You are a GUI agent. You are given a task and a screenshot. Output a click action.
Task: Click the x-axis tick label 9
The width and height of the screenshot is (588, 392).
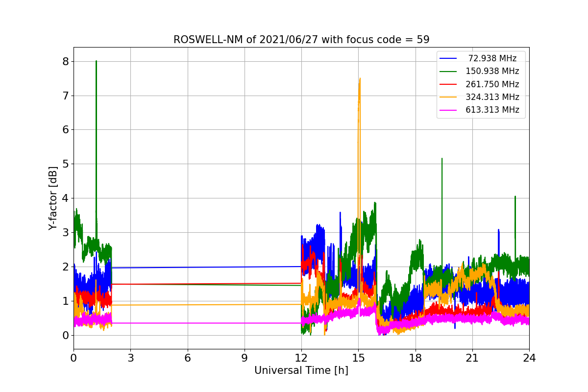pos(244,358)
